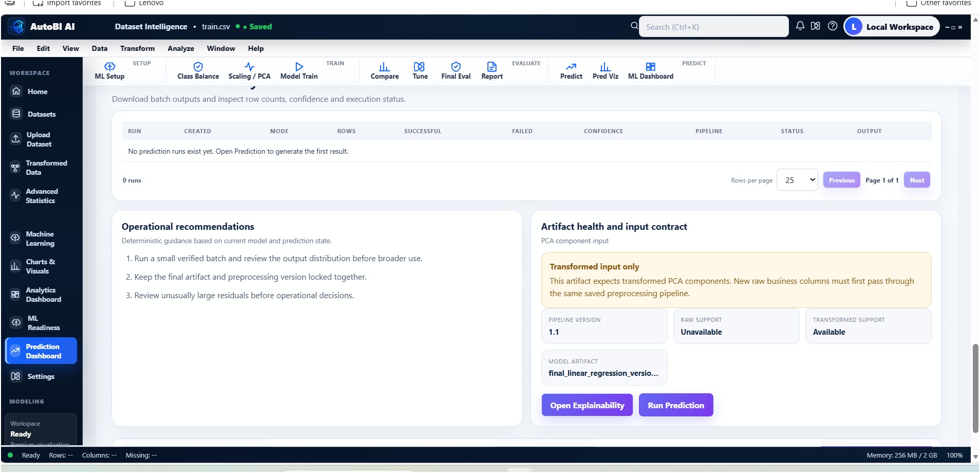Screen dimensions: 980x473
Task: Open the Edit menu
Action: point(43,48)
